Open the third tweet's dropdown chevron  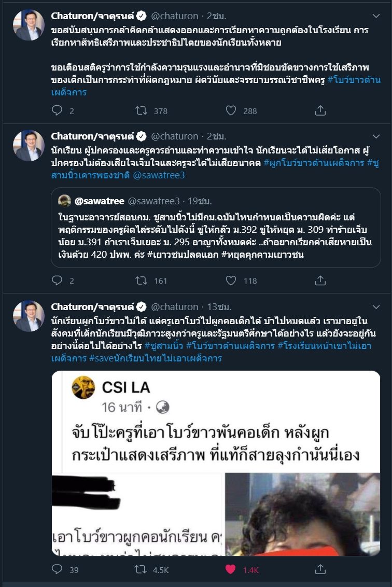point(376,306)
